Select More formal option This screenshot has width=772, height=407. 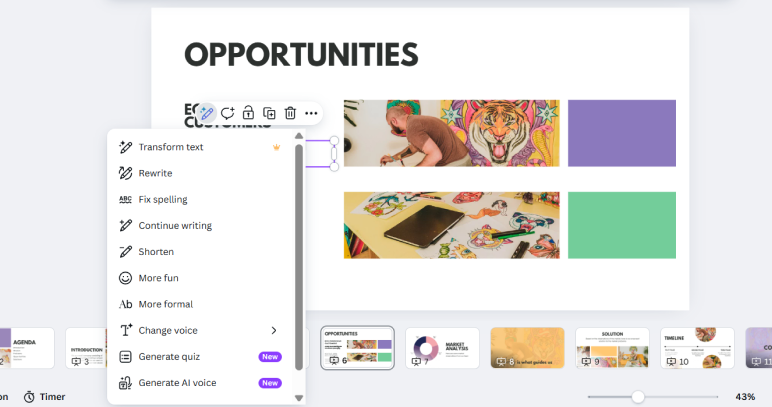coord(199,304)
